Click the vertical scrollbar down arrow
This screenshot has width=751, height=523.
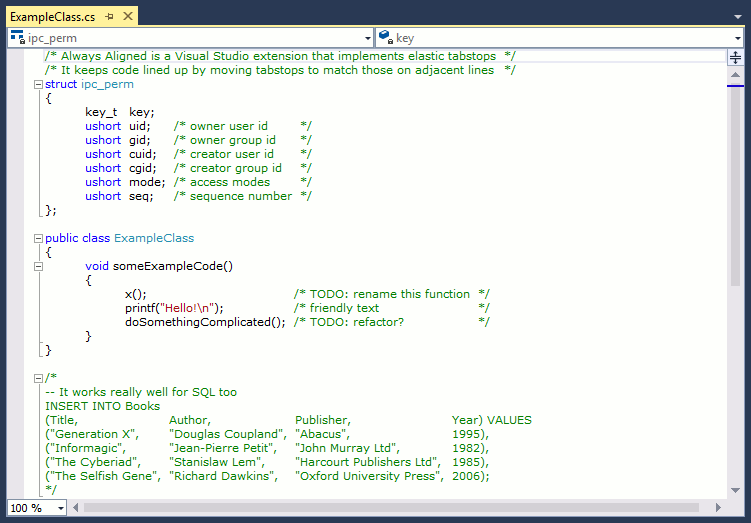(735, 490)
